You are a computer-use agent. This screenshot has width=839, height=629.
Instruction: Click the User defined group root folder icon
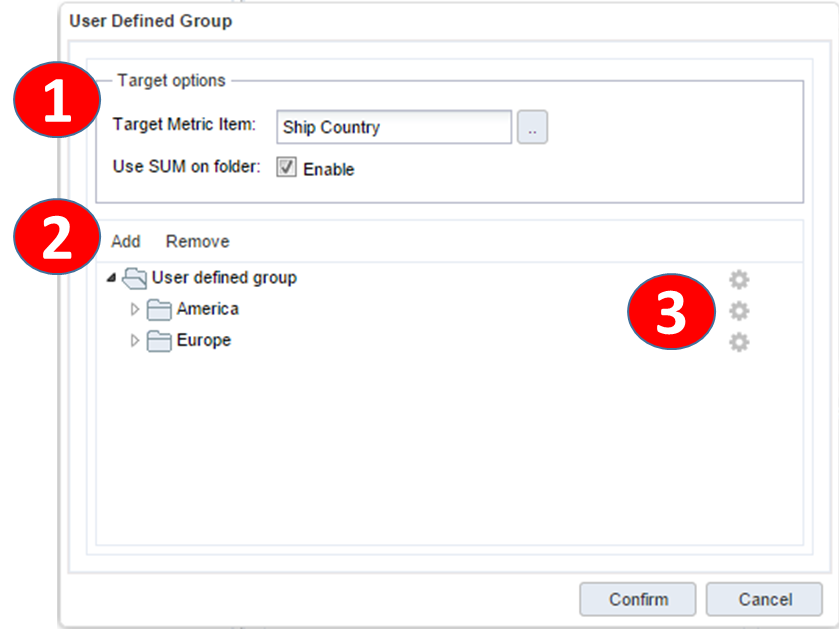coord(135,278)
